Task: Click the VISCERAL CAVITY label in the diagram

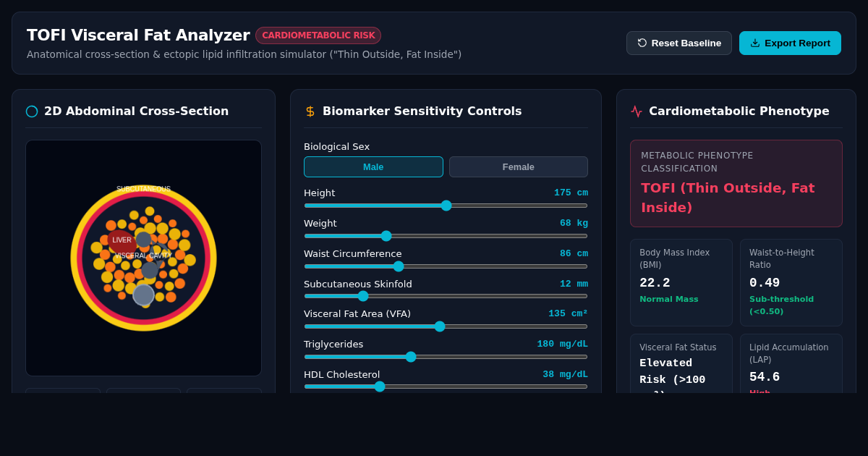Action: click(143, 256)
